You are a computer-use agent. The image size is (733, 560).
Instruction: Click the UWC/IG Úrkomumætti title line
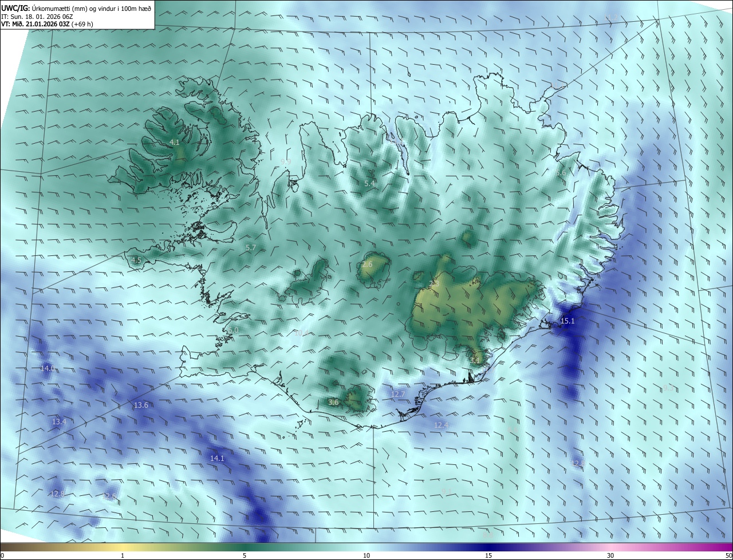click(x=76, y=8)
